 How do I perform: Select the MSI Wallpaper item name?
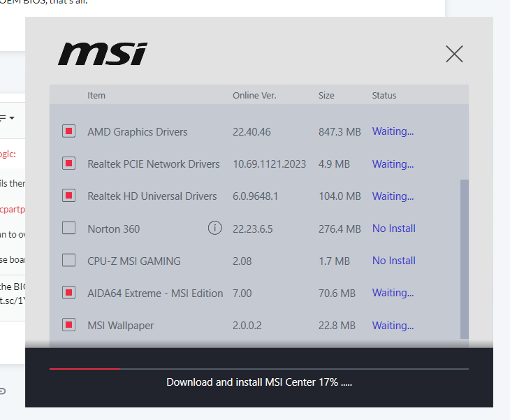click(121, 326)
